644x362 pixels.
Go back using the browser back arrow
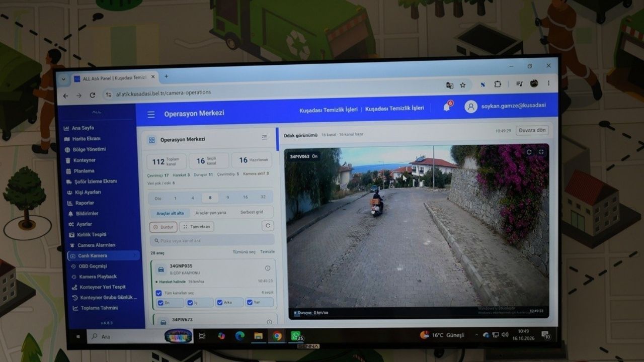tap(65, 96)
